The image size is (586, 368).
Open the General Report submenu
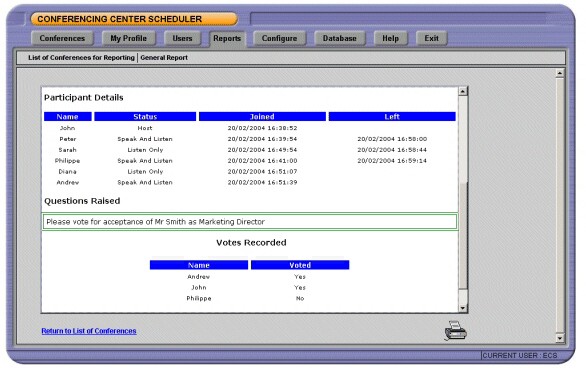click(x=164, y=58)
